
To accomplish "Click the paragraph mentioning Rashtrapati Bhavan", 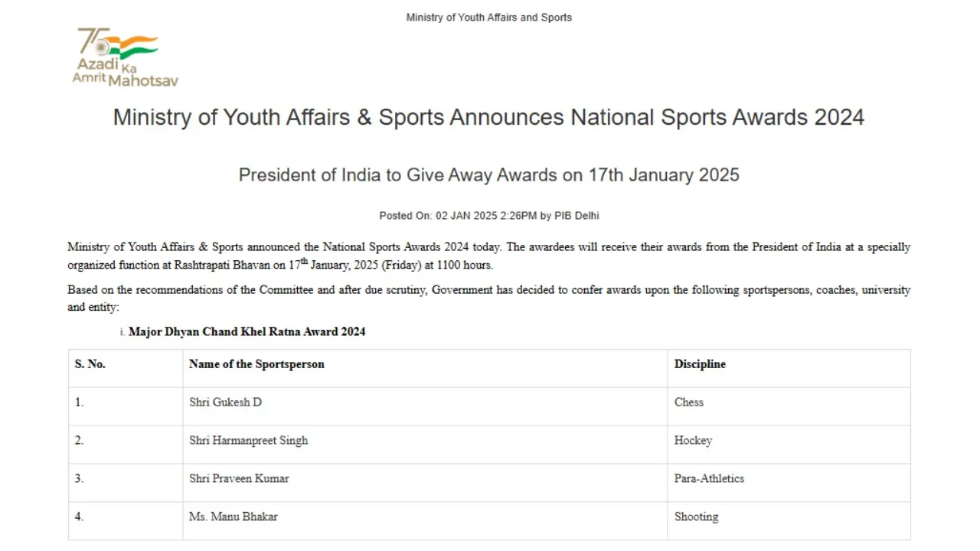I will (488, 256).
